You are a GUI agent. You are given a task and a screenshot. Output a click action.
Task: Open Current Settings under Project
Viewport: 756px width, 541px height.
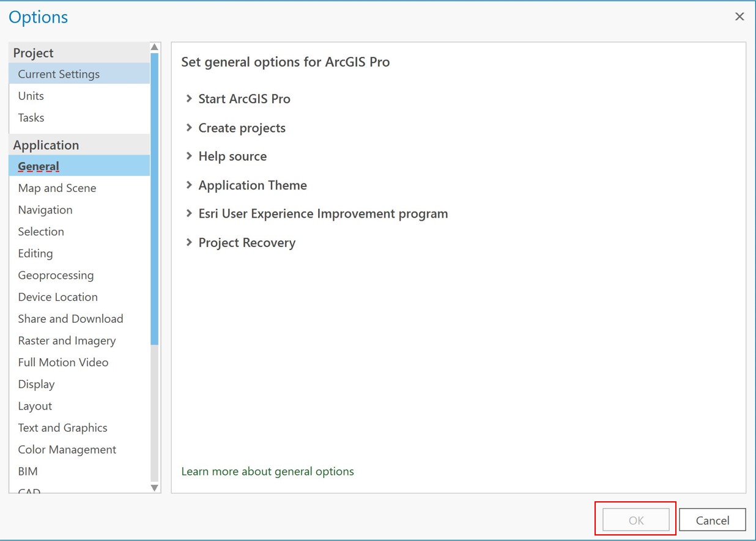pos(80,74)
